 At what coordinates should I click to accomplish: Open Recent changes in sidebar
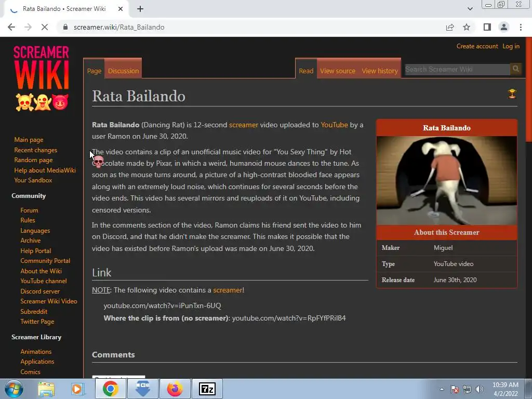tap(36, 150)
